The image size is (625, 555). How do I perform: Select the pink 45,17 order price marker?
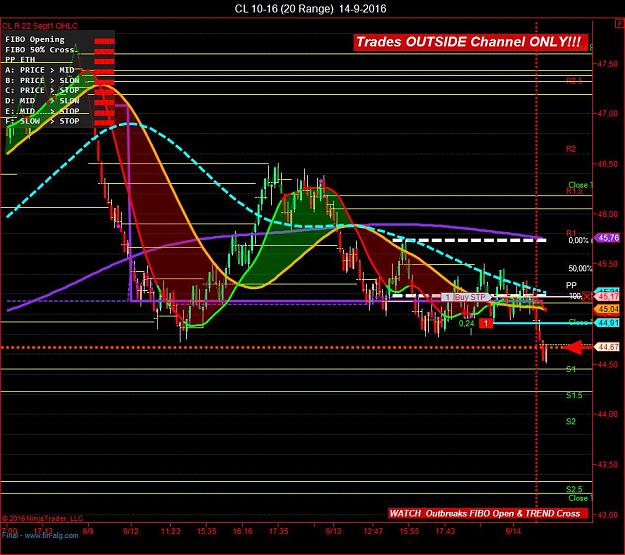pyautogui.click(x=608, y=296)
